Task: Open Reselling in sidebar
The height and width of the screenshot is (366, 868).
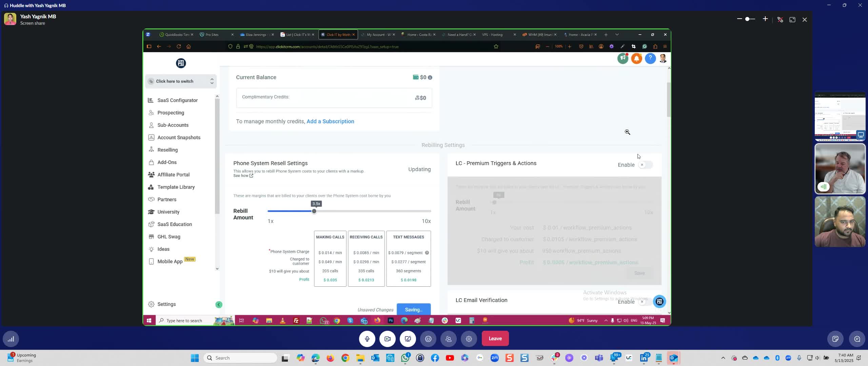Action: point(167,150)
